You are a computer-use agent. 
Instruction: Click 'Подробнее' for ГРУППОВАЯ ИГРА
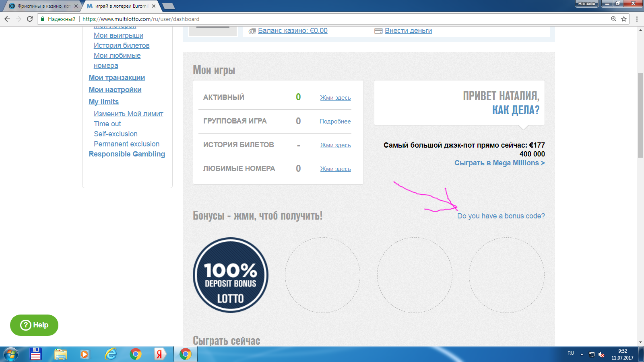coord(335,121)
